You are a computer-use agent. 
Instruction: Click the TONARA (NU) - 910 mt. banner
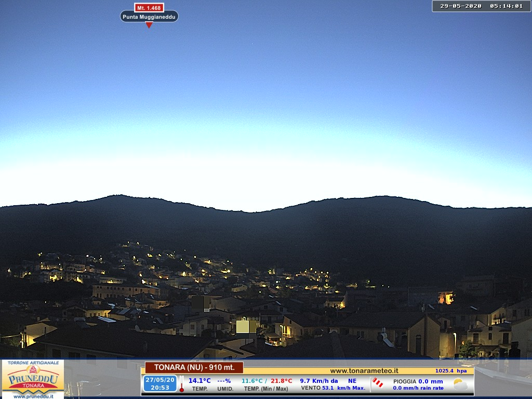tap(194, 367)
